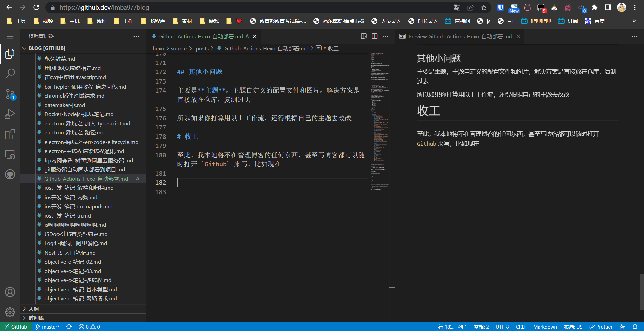This screenshot has height=331, width=644.
Task: Open the Docker-Nodejs-排坑笔记.md file
Action: click(x=79, y=114)
